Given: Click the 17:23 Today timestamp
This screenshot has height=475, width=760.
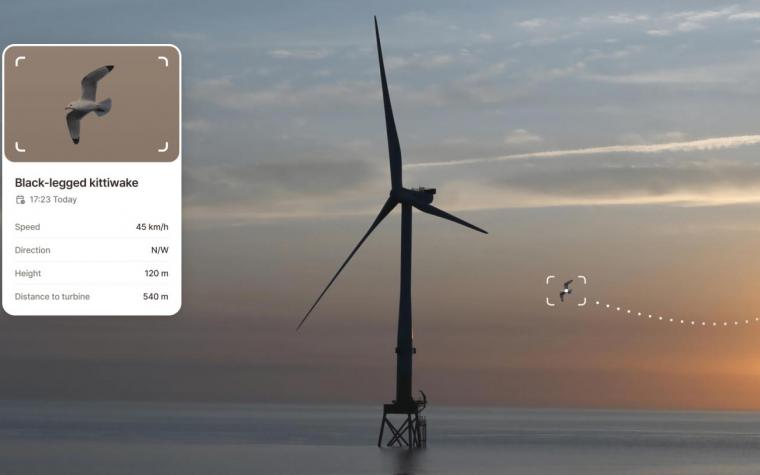Looking at the screenshot, I should (53, 200).
